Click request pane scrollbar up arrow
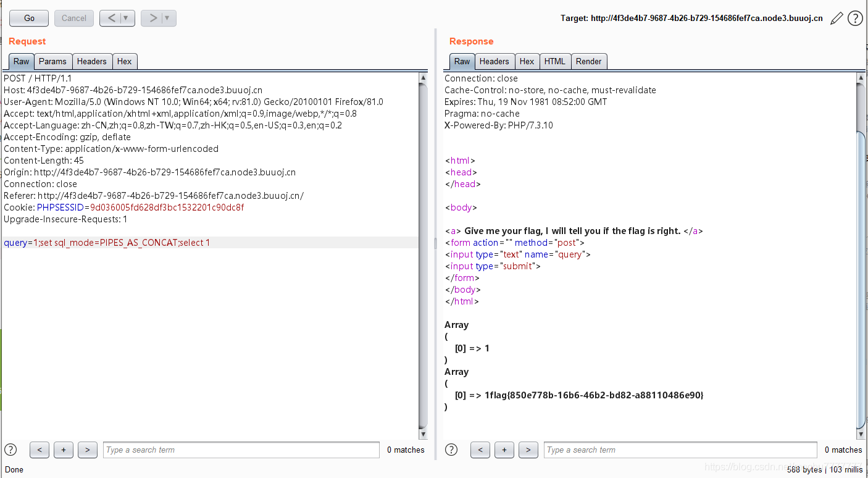868x478 pixels. click(x=423, y=78)
